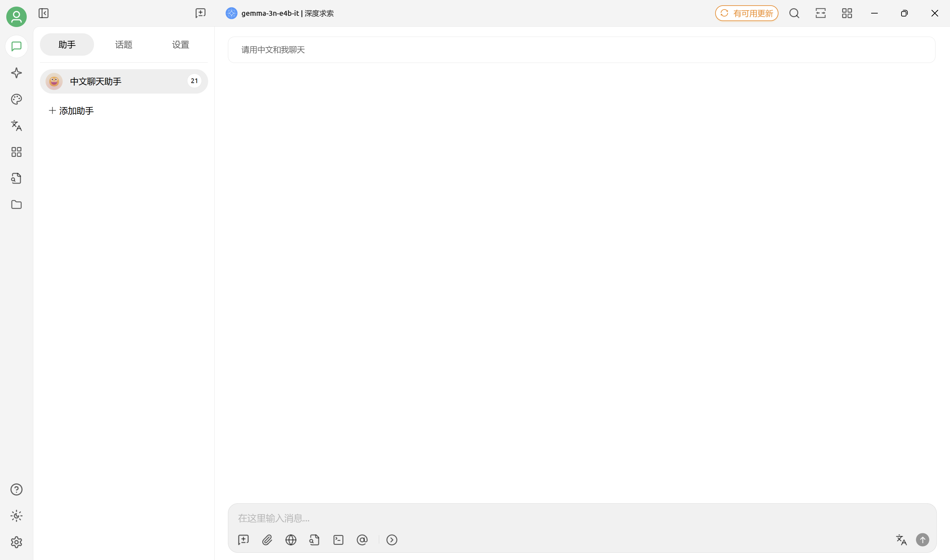Open the paintings palette icon

click(16, 99)
